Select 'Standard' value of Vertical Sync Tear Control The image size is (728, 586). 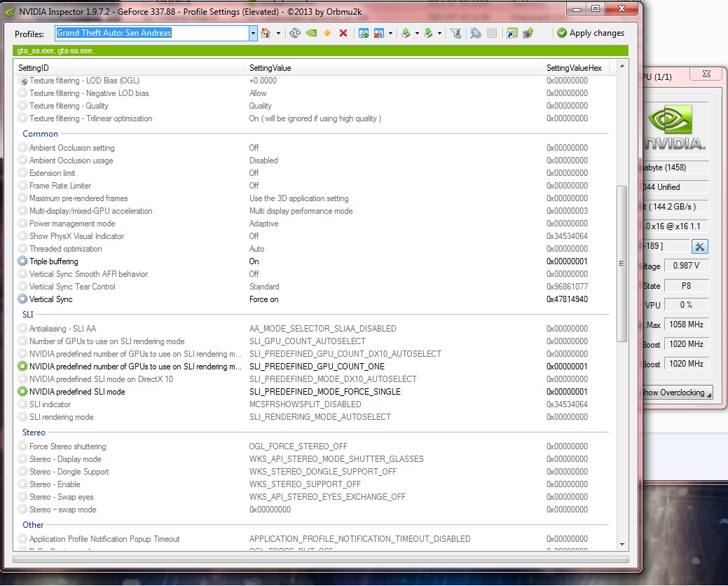click(x=264, y=287)
